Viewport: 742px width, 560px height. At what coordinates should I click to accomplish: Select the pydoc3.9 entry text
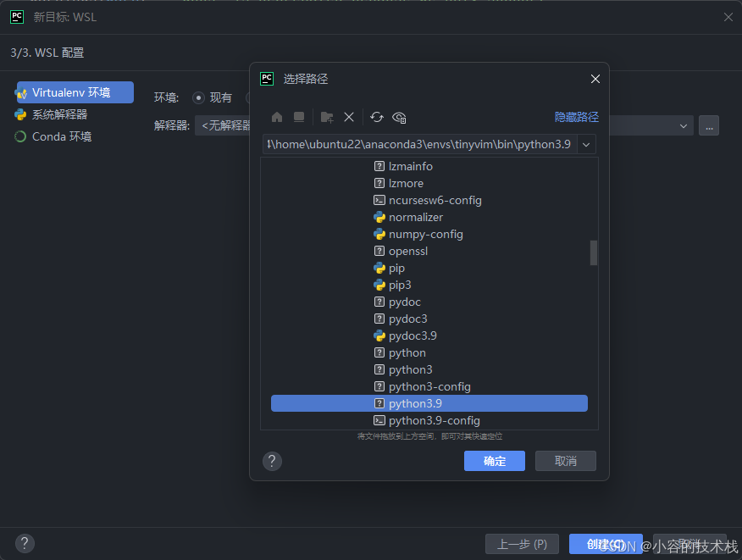(413, 335)
